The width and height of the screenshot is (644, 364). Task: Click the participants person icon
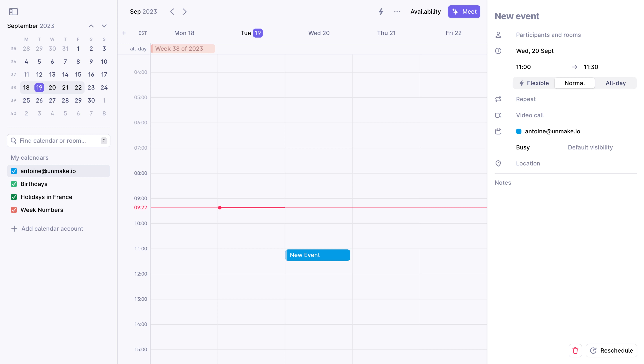498,35
